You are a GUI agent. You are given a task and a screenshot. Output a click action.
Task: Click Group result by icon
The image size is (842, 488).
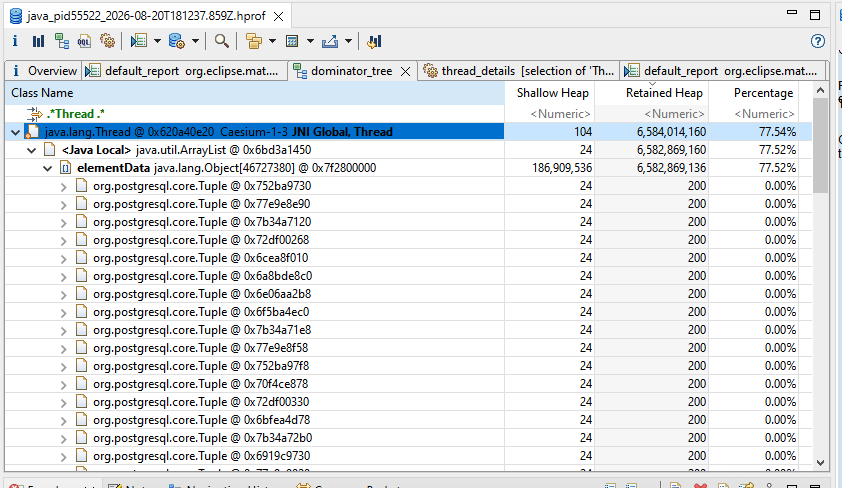coord(253,41)
